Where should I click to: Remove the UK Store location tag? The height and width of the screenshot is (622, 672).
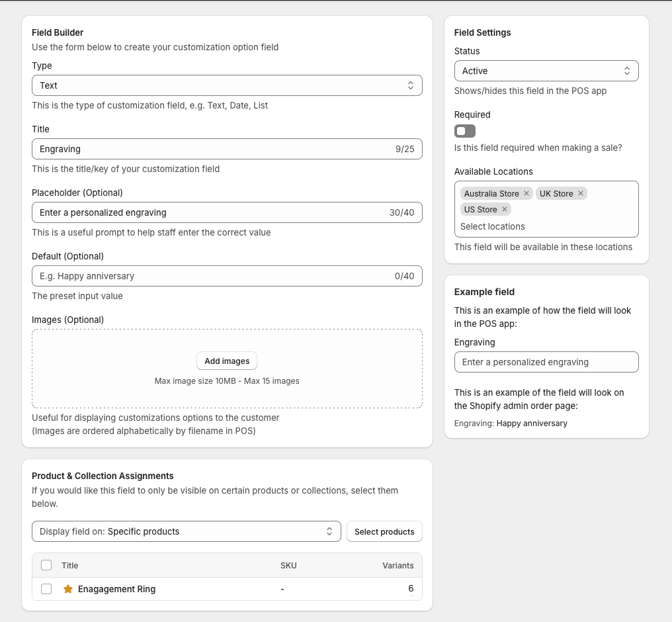coord(580,193)
